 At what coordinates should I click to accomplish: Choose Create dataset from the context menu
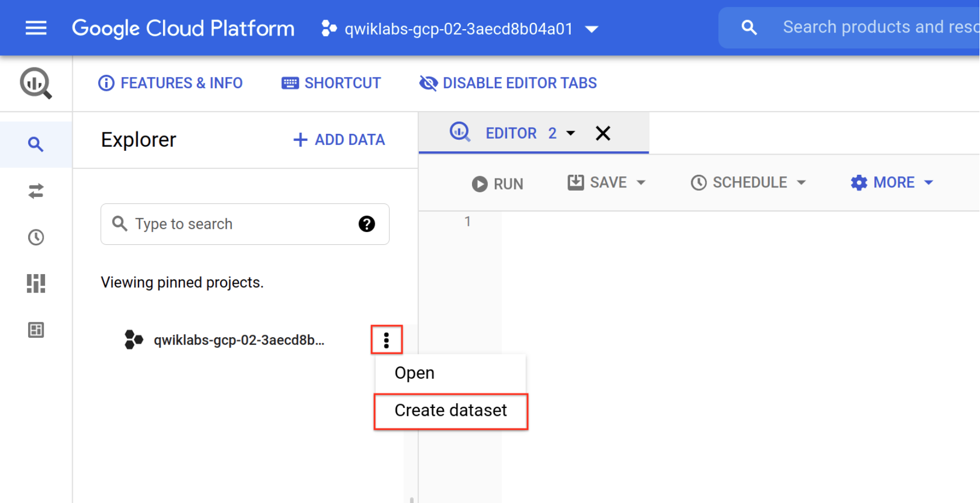450,410
